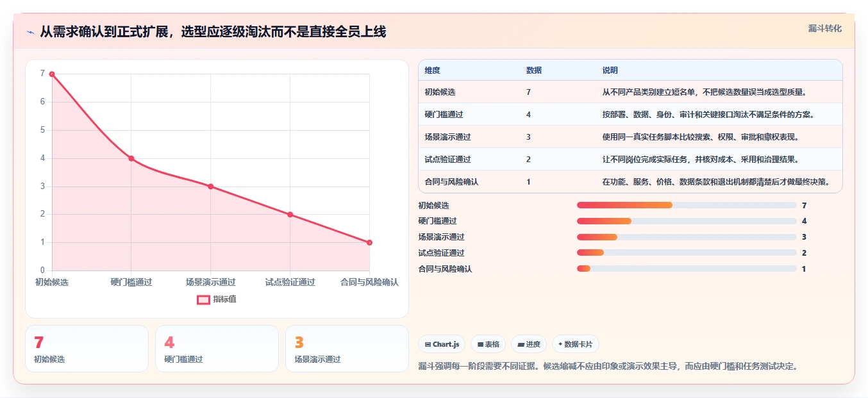
Task: Click the footer note starting 漏斗强调每一阶段
Action: [x=608, y=367]
